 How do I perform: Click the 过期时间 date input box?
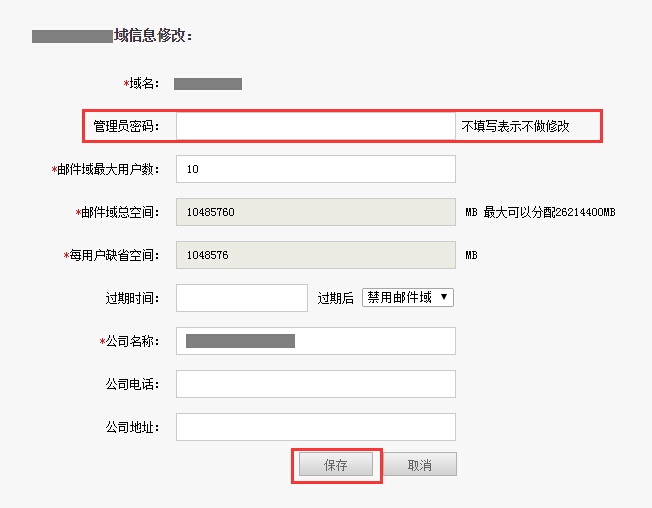click(241, 298)
